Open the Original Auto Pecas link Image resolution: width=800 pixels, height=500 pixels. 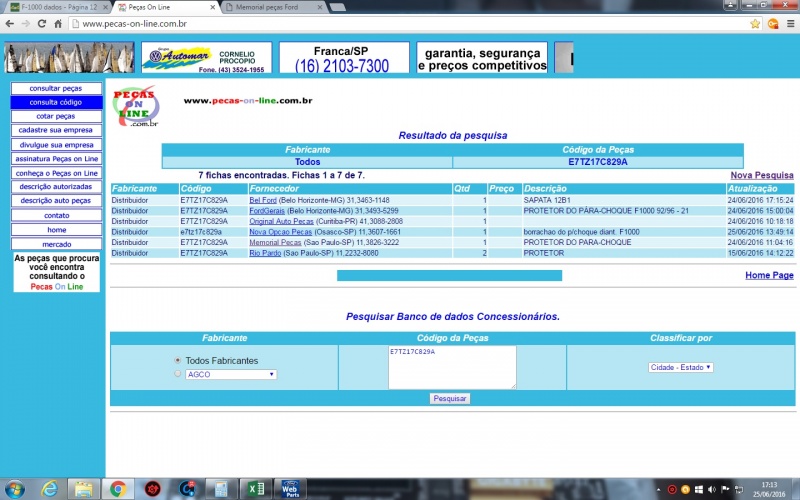tap(281, 221)
